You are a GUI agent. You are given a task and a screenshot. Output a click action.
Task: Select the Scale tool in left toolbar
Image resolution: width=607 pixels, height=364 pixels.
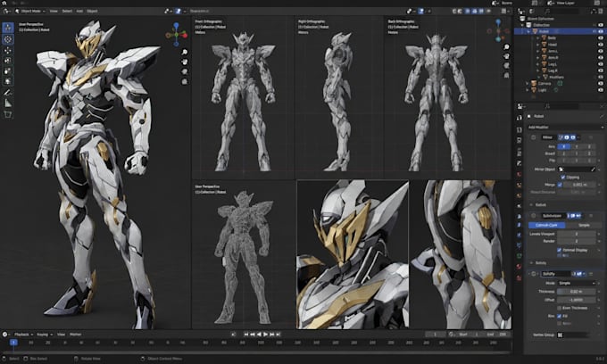8,71
